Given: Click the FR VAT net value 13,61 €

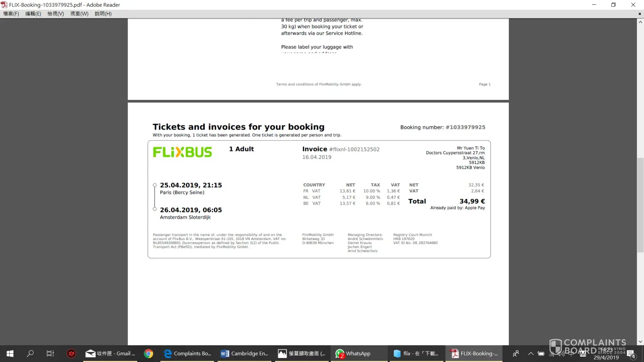Looking at the screenshot, I should (x=348, y=191).
